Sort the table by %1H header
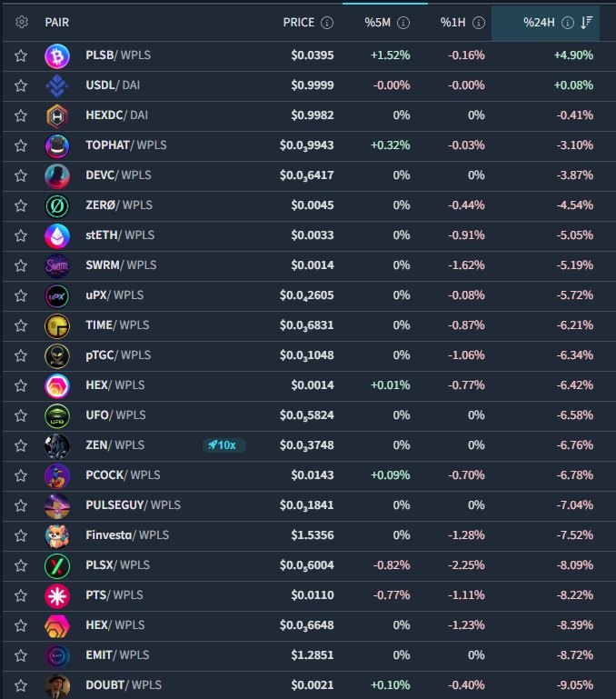Image resolution: width=616 pixels, height=699 pixels. 453,23
